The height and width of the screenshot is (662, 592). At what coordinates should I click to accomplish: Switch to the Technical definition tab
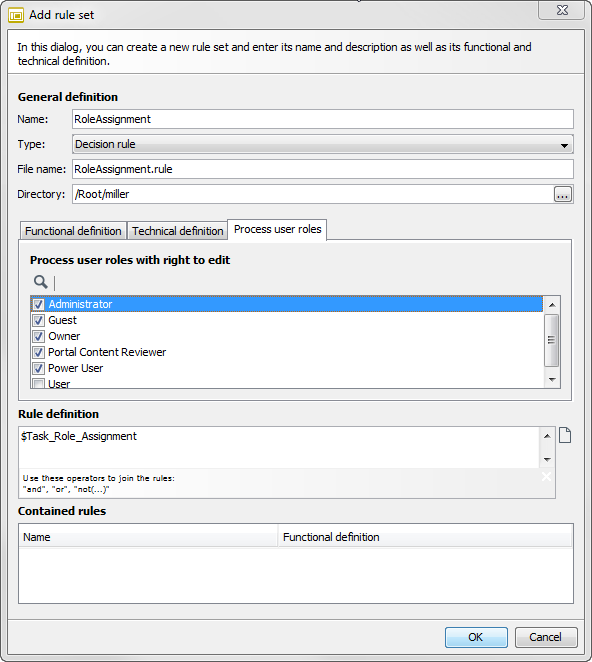(177, 231)
